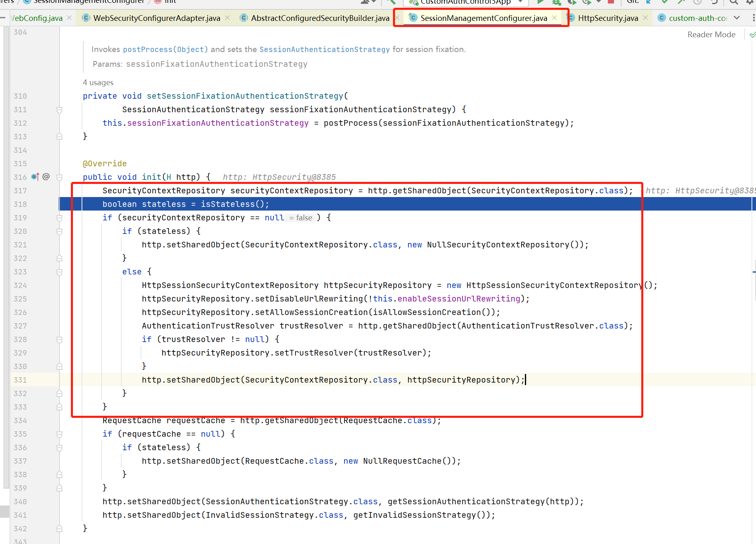This screenshot has height=544, width=756.
Task: Close the WebSecurityConfigurerAdapter.java tab
Action: click(227, 18)
